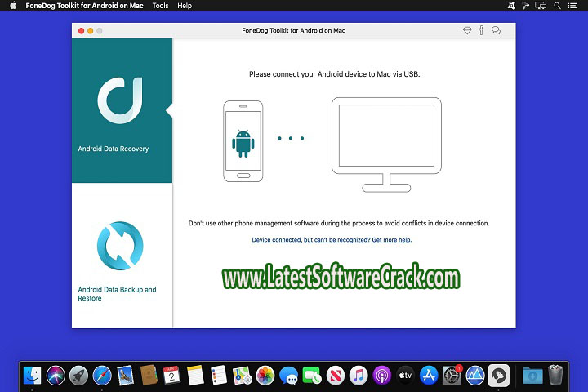The image size is (588, 392).
Task: Open the Apple menu
Action: point(13,6)
